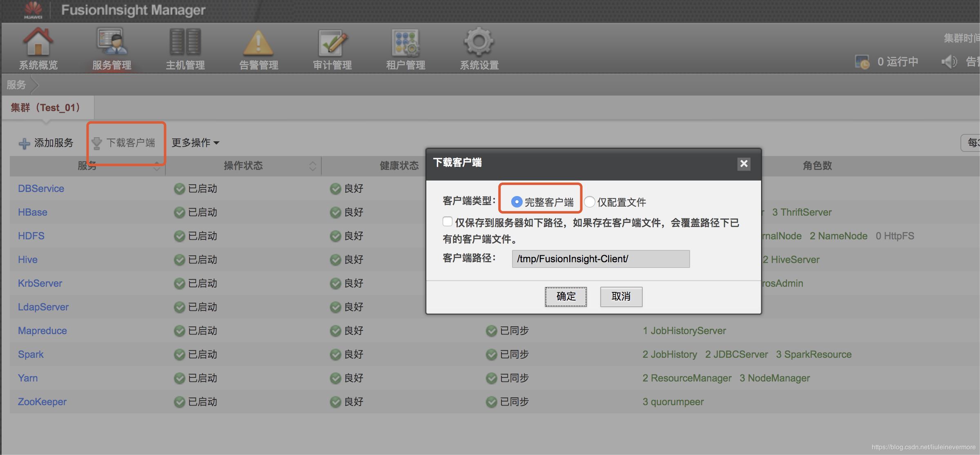This screenshot has height=455, width=980.
Task: Click the client path input field
Action: click(601, 259)
